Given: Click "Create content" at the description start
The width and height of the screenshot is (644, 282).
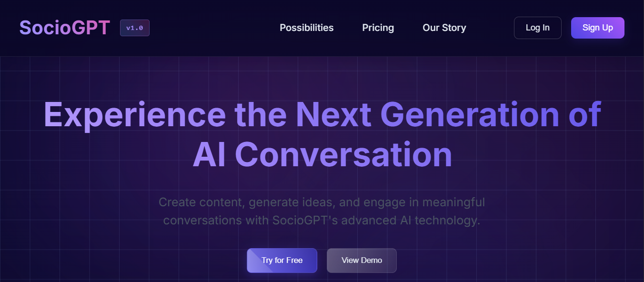Looking at the screenshot, I should [x=202, y=202].
